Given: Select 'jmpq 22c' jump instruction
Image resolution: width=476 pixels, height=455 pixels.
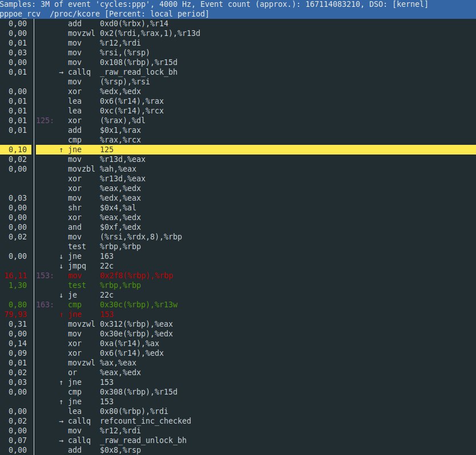Looking at the screenshot, I should click(86, 266).
